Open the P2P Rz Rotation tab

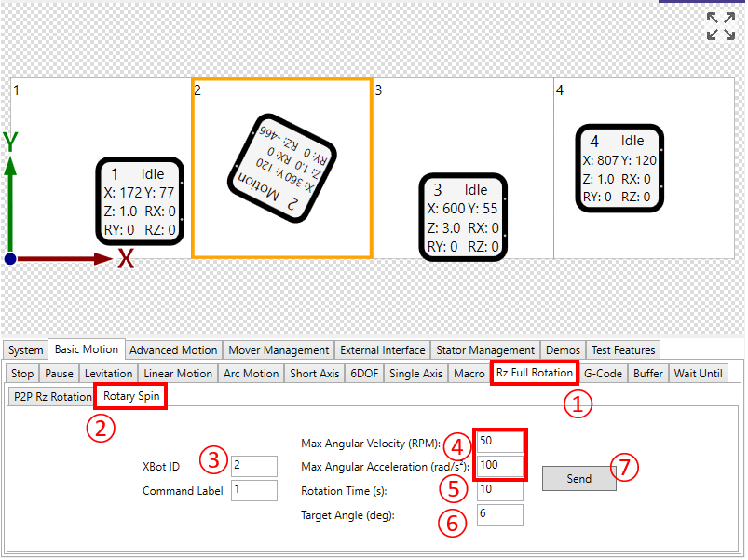52,396
